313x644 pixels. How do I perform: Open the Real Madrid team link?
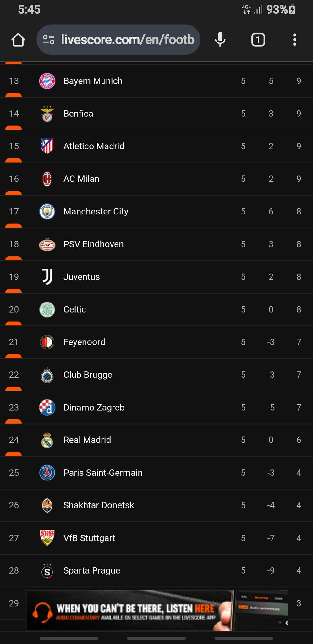tap(87, 440)
